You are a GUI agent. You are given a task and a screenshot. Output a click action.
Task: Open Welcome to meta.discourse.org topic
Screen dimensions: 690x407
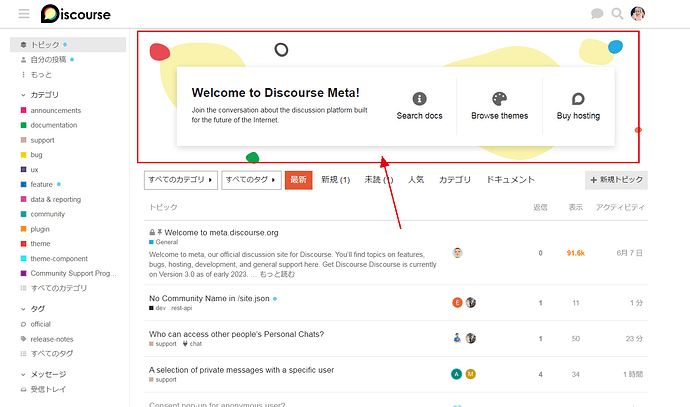(221, 232)
